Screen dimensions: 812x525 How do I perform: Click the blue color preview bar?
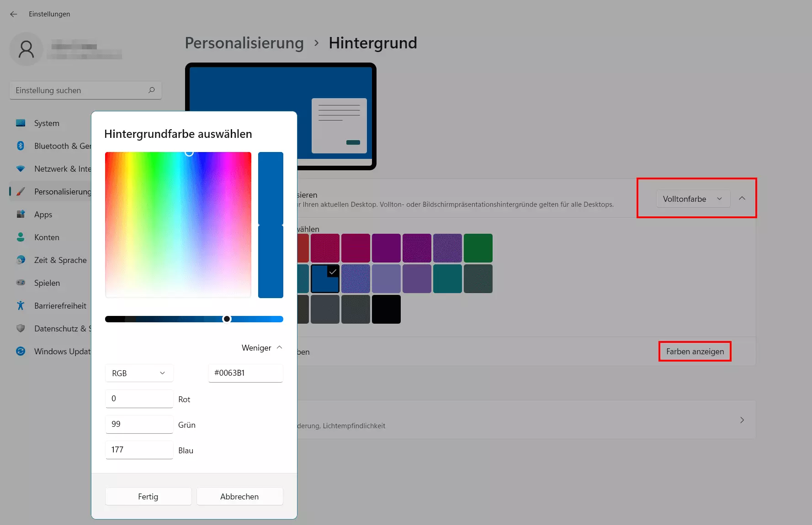pos(271,225)
